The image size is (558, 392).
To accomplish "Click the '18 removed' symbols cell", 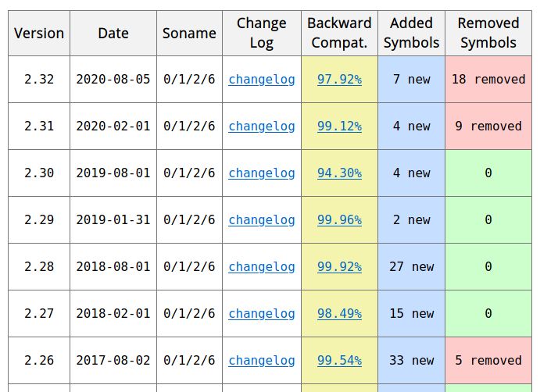I will pyautogui.click(x=488, y=79).
